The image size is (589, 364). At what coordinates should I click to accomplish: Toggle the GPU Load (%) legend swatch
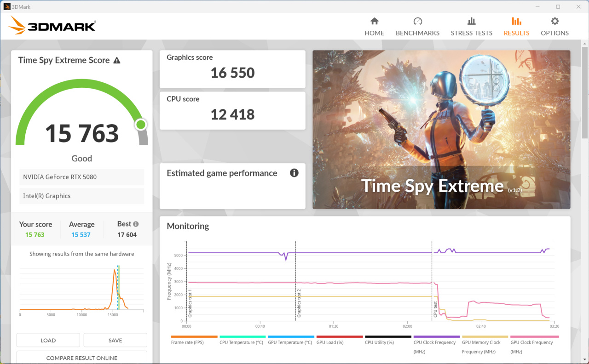(340, 337)
